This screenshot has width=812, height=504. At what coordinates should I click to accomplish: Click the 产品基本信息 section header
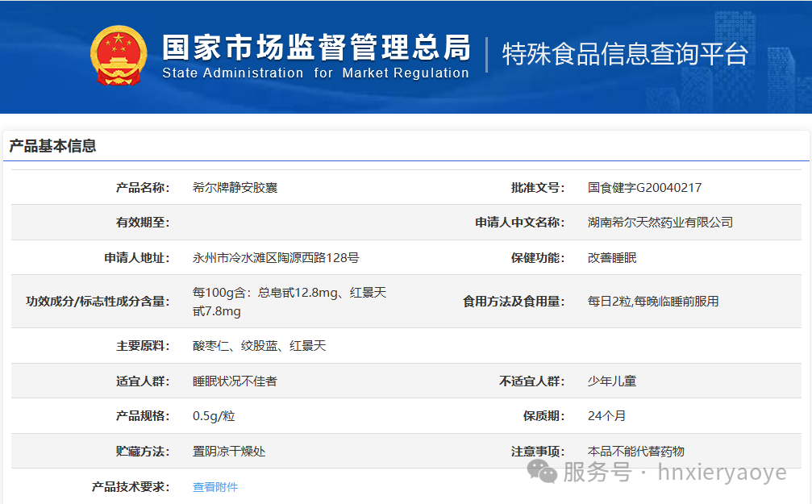coord(53,147)
